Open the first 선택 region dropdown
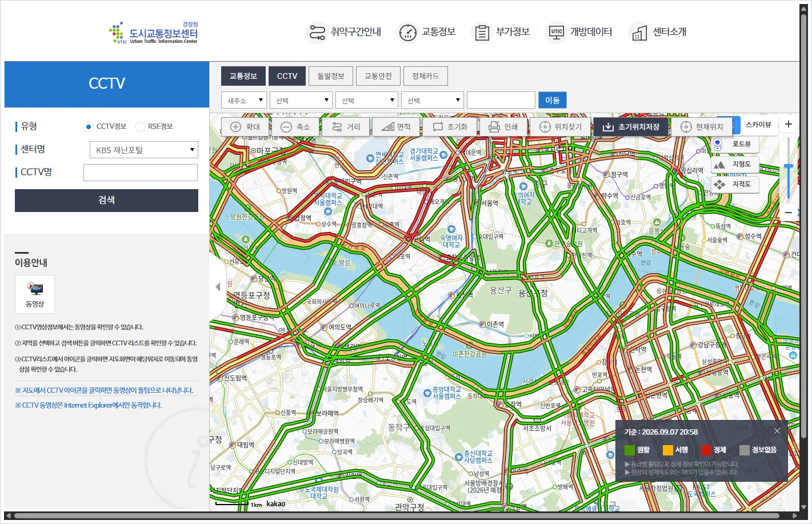The image size is (812, 524). pos(301,100)
